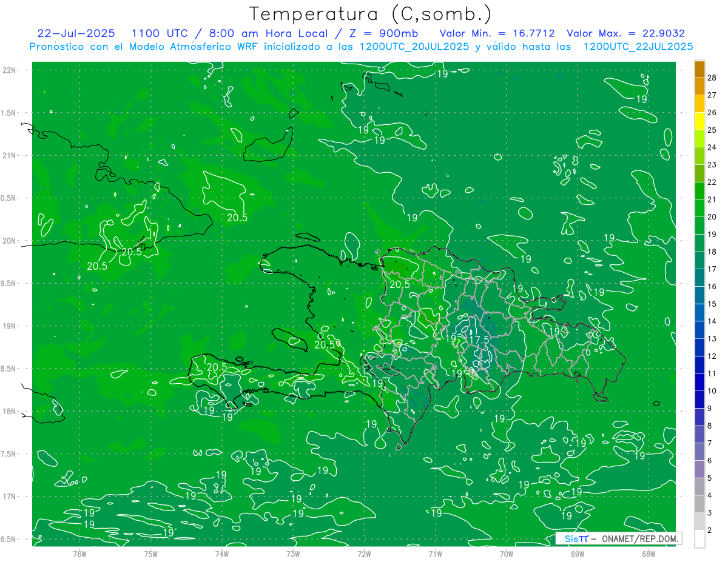Click the color scale label "21"
Screen dimensions: 728x562
point(712,199)
